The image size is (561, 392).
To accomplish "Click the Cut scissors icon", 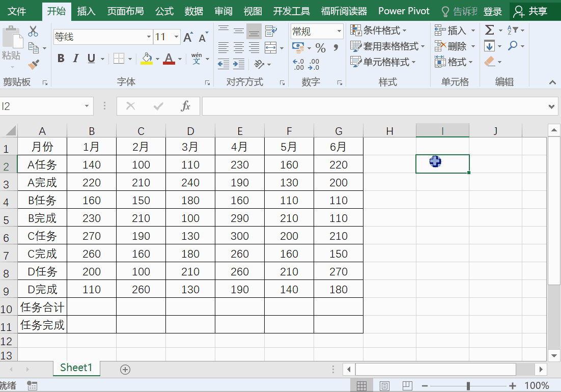I will pos(33,31).
